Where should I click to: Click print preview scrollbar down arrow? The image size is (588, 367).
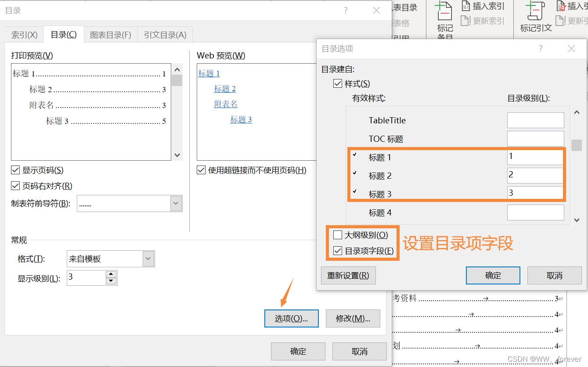pos(177,155)
